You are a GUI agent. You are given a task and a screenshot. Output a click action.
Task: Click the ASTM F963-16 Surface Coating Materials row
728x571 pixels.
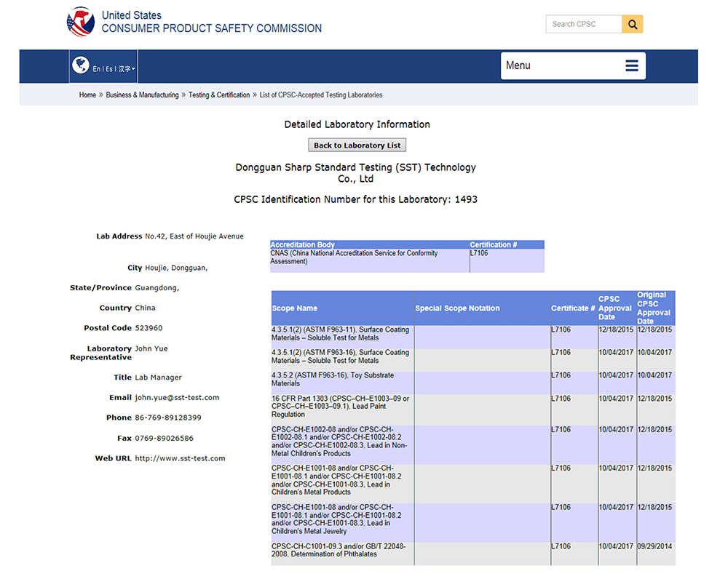tap(473, 359)
